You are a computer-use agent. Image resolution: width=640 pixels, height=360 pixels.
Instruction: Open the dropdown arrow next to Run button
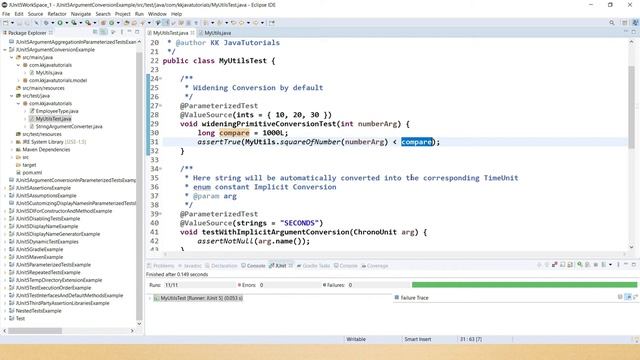tap(67, 23)
